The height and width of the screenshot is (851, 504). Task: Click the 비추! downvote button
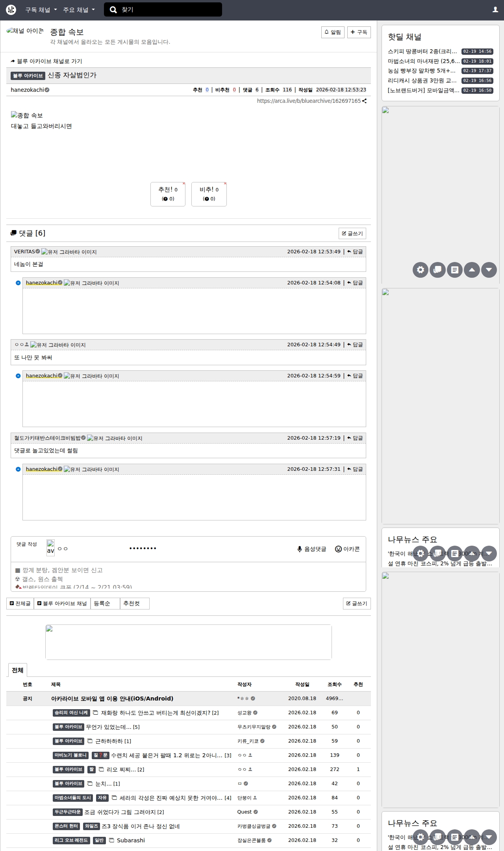pos(209,194)
